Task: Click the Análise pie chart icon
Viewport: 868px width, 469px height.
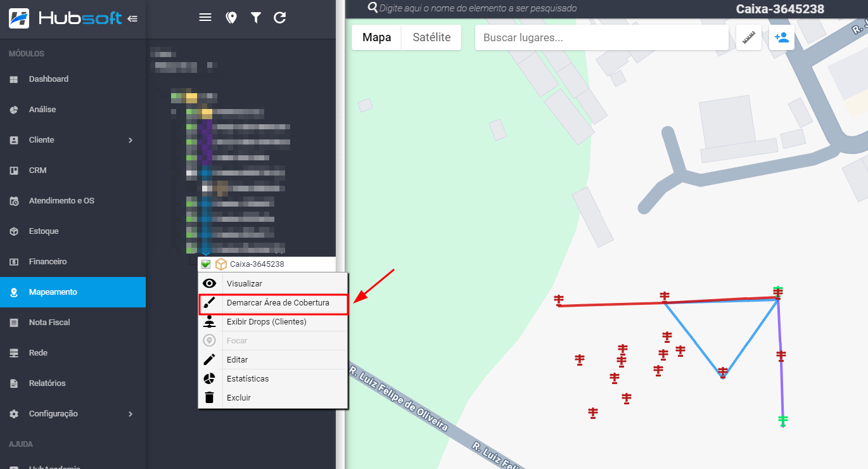Action: [14, 110]
